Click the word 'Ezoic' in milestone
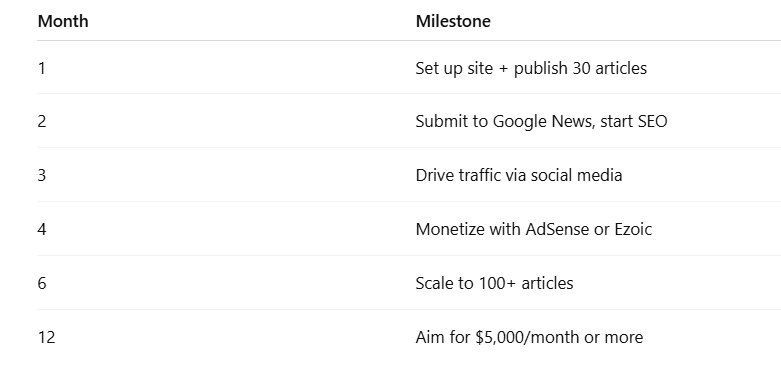 point(633,229)
